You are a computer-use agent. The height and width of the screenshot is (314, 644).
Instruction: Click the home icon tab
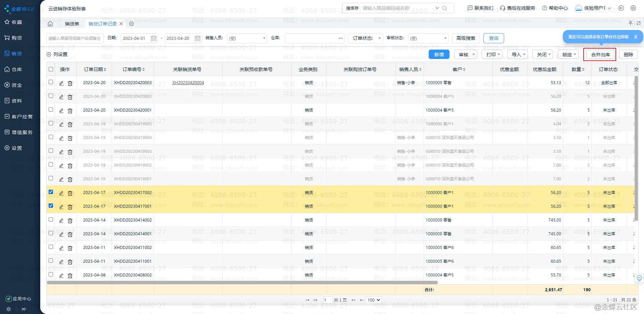(50, 24)
